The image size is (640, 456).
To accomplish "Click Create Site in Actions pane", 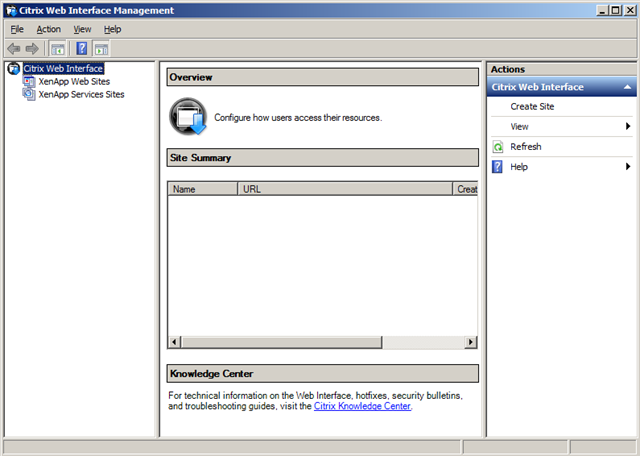I will click(x=532, y=107).
